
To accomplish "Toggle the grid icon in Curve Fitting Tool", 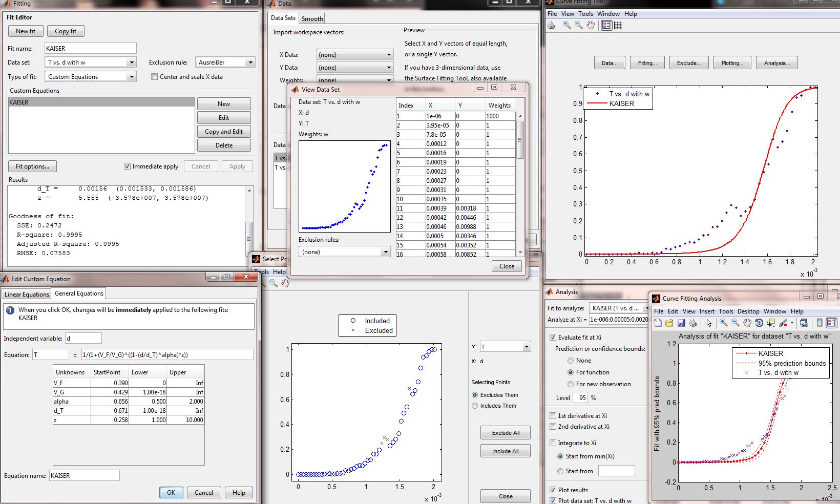I will pos(618,25).
